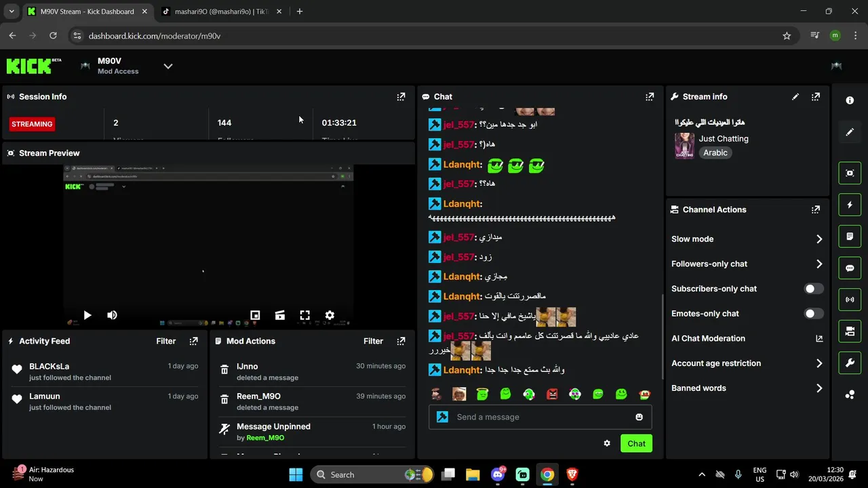Select the M90V Stream Kick Dashboard tab
This screenshot has width=868, height=488.
[88, 12]
